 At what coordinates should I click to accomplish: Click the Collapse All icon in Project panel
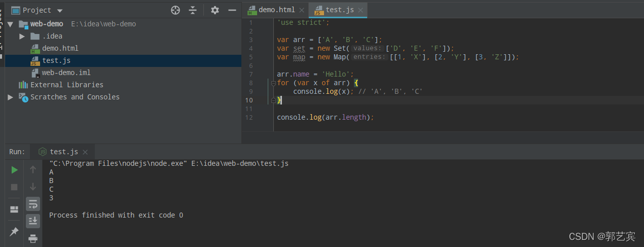pos(193,10)
